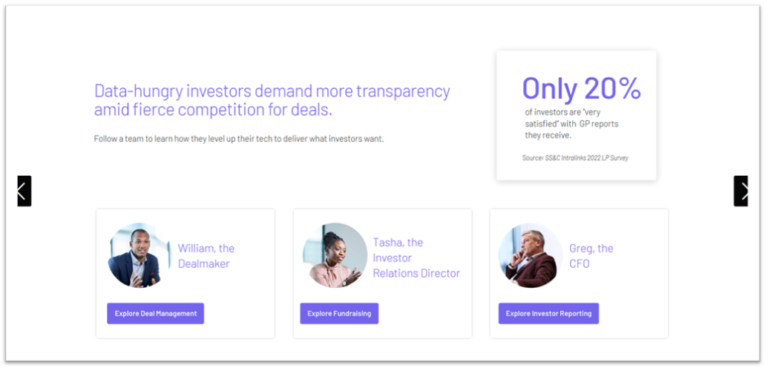Click 'they receive.' text in stat card

(x=548, y=135)
